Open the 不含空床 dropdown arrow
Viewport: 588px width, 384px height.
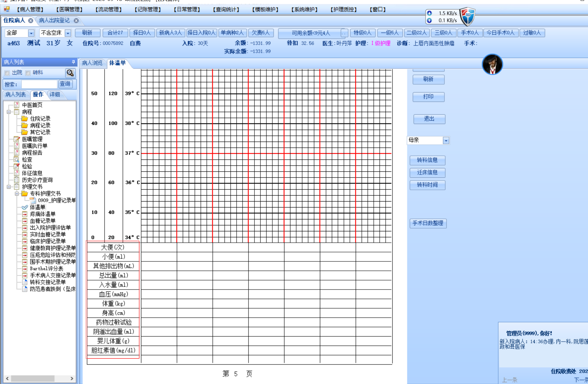68,33
